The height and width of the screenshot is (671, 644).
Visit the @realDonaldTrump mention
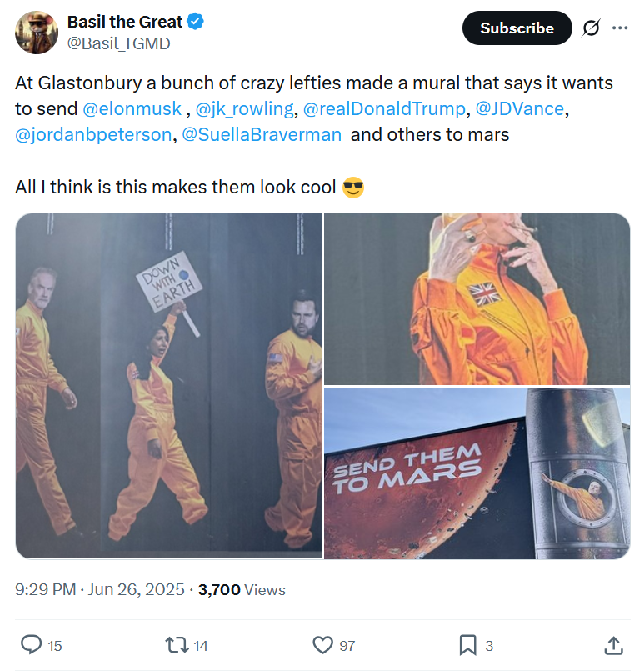pyautogui.click(x=384, y=108)
